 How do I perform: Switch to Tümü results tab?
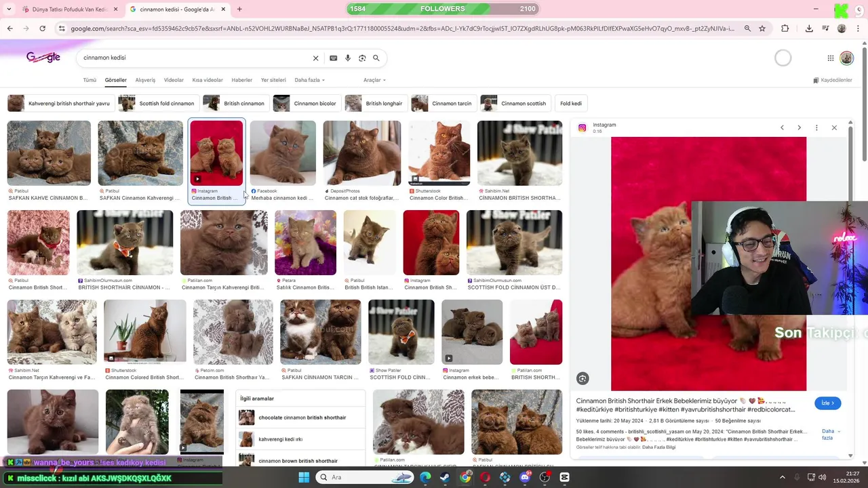coord(90,80)
